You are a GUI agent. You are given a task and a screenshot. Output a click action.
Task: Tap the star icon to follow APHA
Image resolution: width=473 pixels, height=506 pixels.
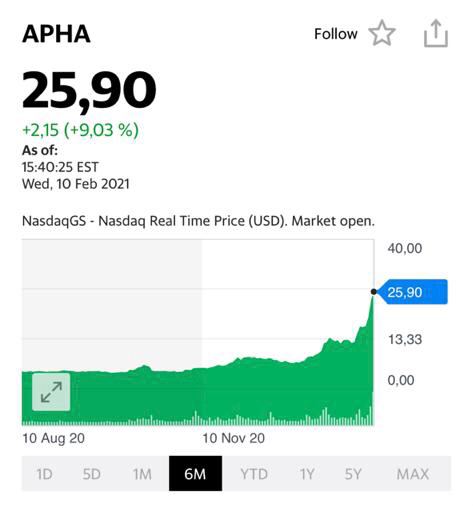pos(382,33)
